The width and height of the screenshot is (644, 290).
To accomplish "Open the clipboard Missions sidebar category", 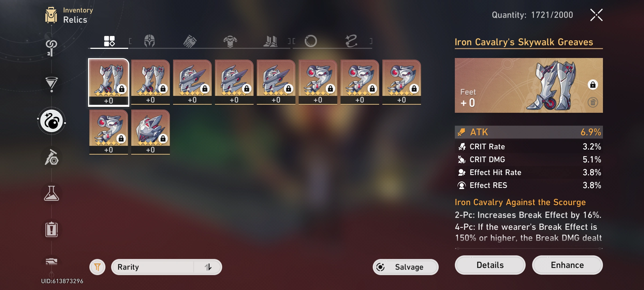I will [52, 230].
